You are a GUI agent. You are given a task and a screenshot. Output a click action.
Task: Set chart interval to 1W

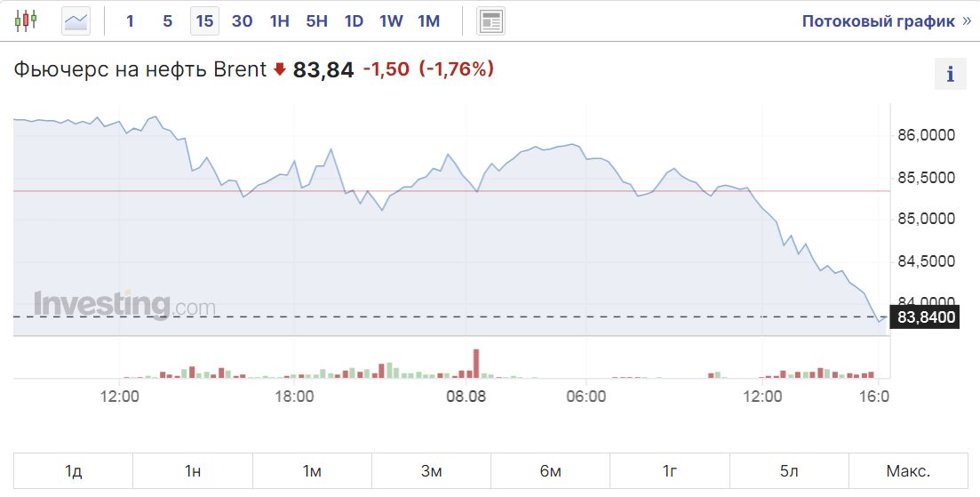(391, 21)
